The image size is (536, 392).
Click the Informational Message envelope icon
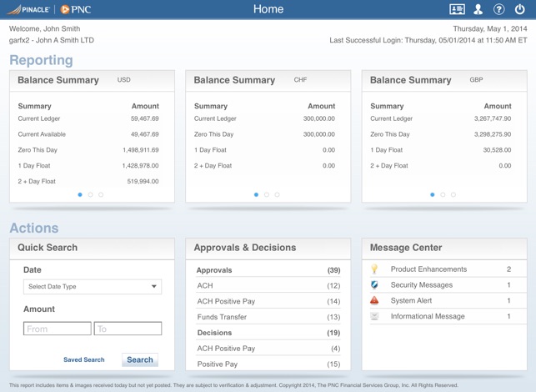[x=375, y=316]
